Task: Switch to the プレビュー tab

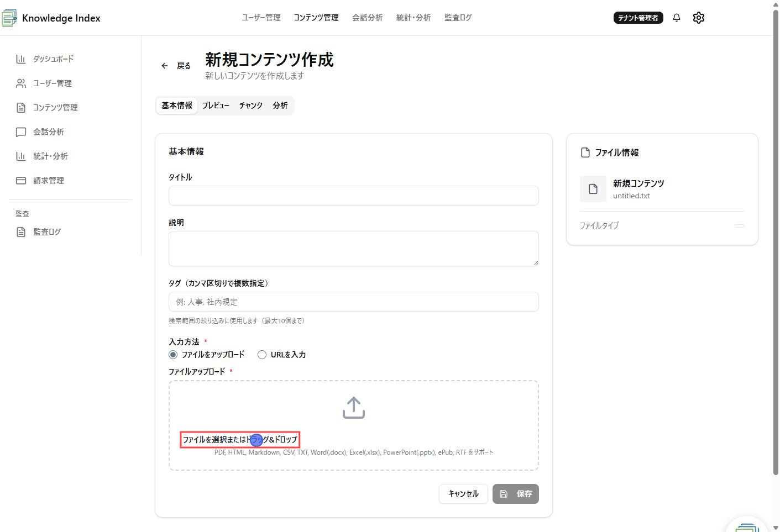Action: tap(216, 106)
